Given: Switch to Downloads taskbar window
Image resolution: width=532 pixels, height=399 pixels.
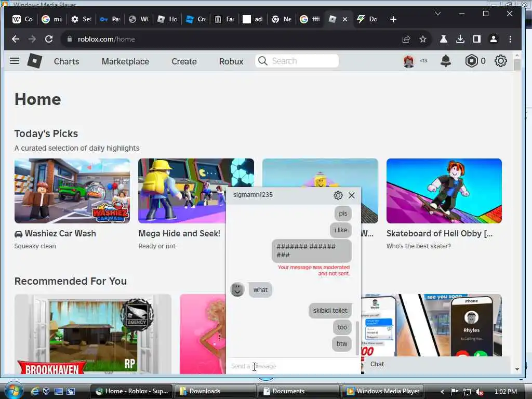Looking at the screenshot, I should 215,391.
